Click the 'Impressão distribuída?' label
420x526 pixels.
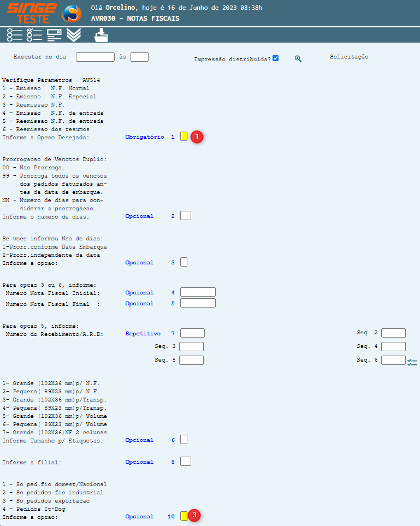coord(232,60)
